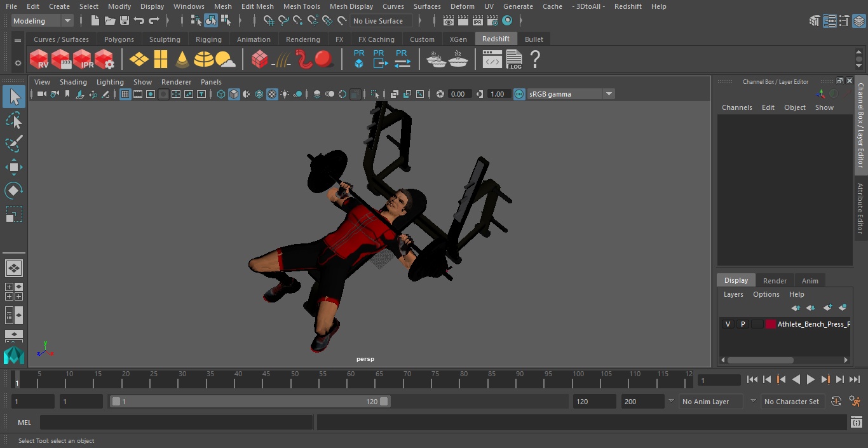Click the Select tool arrow
The image size is (868, 448).
(14, 97)
